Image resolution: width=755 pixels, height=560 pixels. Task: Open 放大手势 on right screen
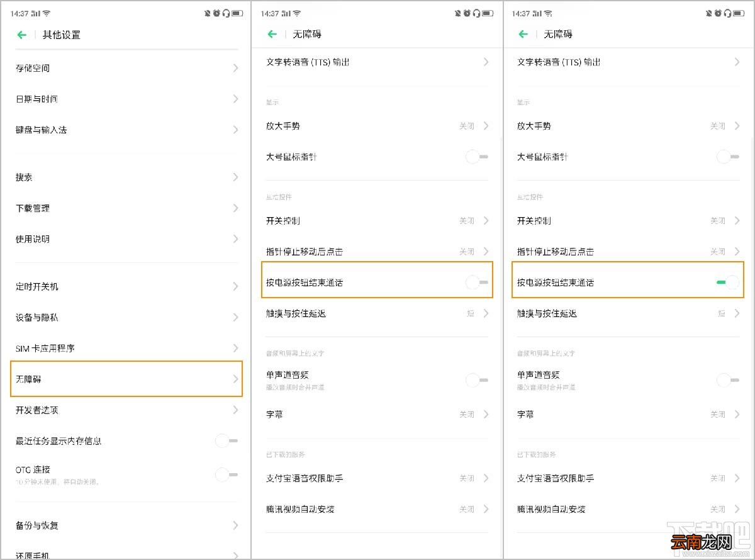point(628,126)
